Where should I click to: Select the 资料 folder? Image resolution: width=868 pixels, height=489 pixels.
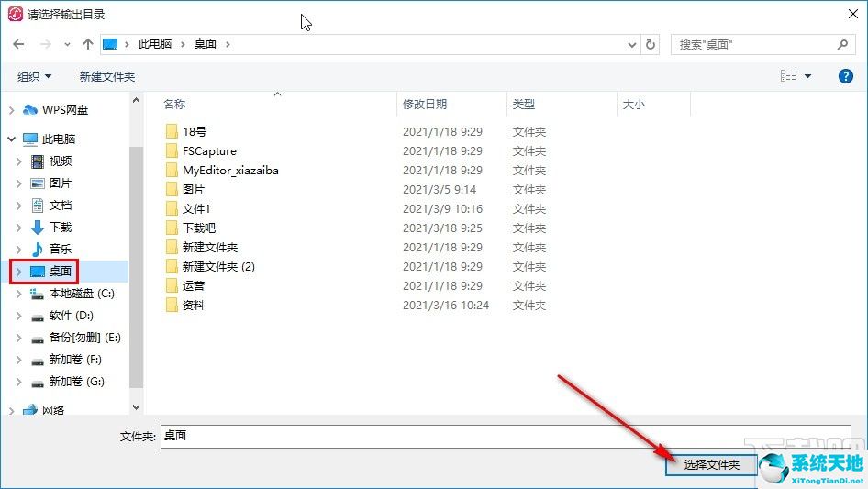tap(194, 306)
